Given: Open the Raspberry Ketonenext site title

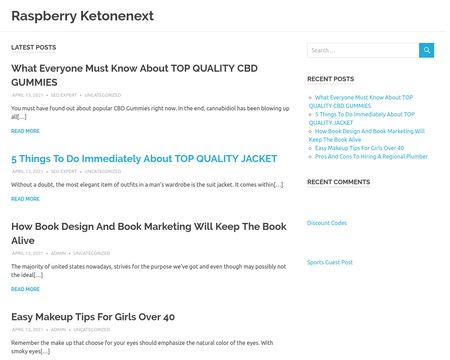Looking at the screenshot, I should tap(82, 16).
